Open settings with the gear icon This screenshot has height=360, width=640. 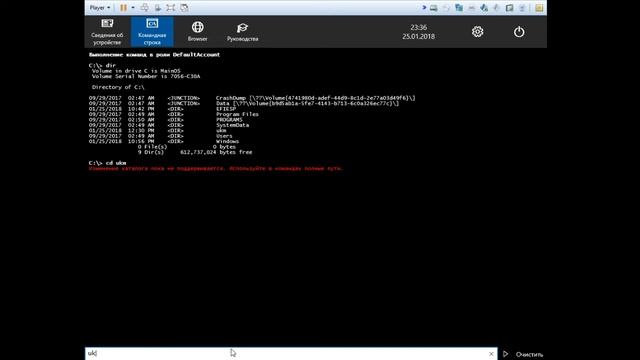click(478, 31)
